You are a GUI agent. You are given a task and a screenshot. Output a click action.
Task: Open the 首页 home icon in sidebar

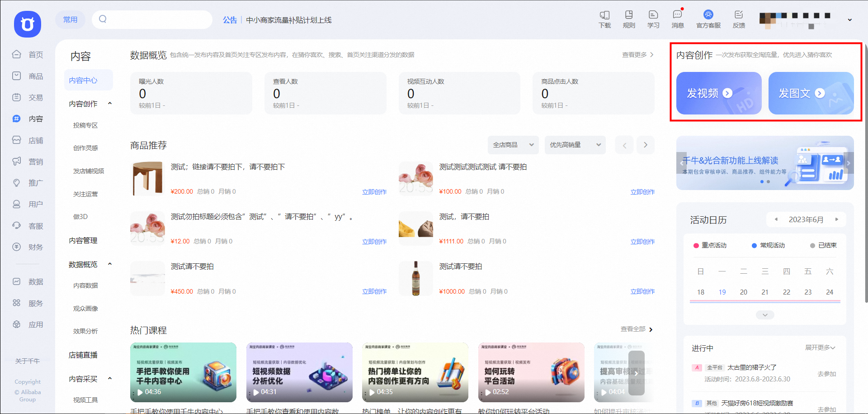point(17,54)
